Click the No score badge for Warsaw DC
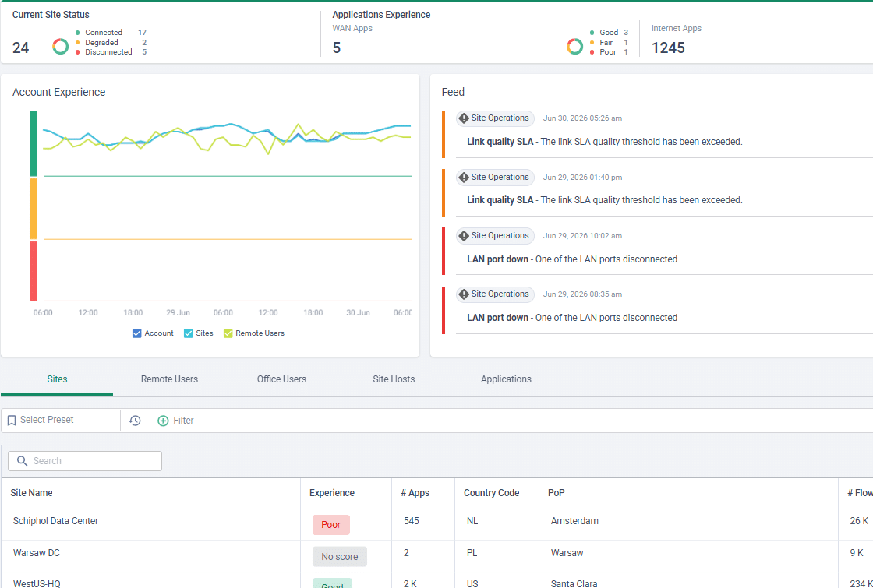Image resolution: width=873 pixels, height=588 pixels. tap(340, 557)
